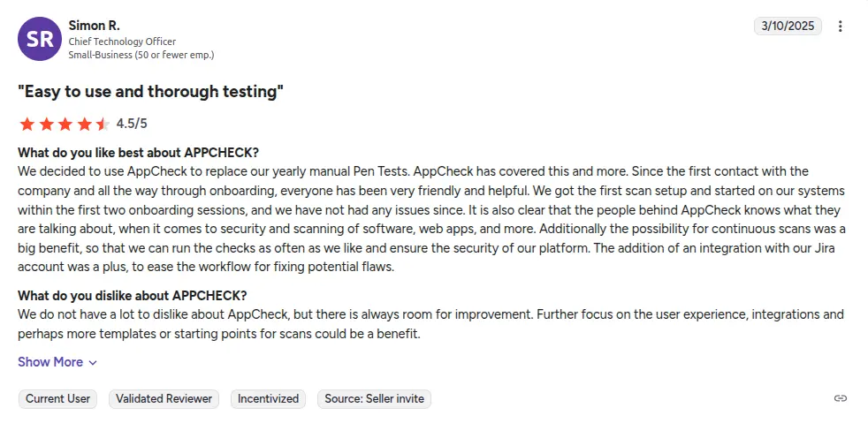Image resolution: width=868 pixels, height=423 pixels.
Task: Click the dislike paragraph about room for improvement
Action: (x=430, y=324)
